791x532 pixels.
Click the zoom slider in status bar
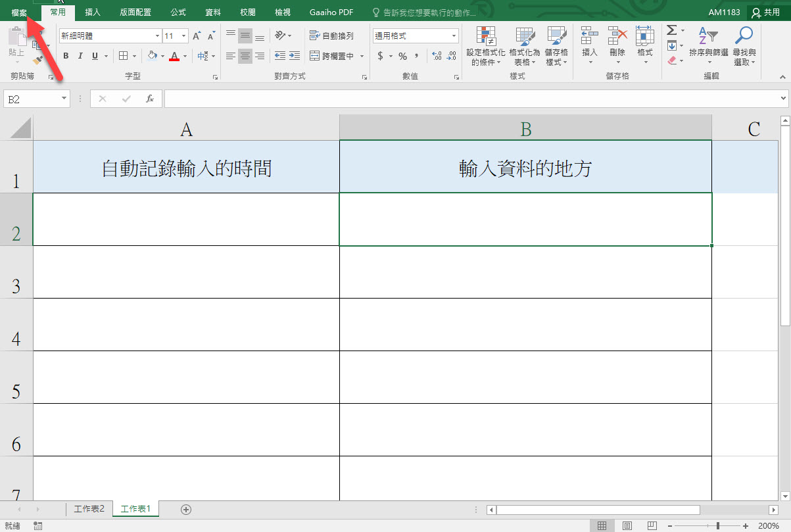point(717,525)
